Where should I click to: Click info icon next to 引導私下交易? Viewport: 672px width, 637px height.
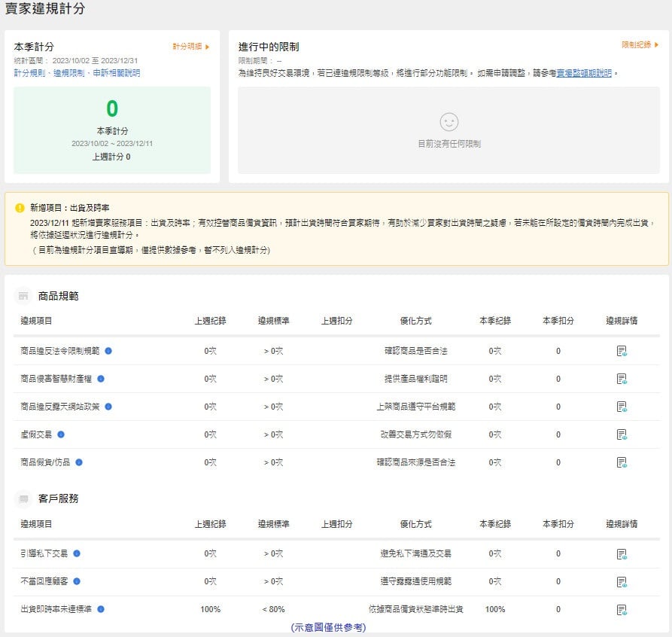point(77,553)
